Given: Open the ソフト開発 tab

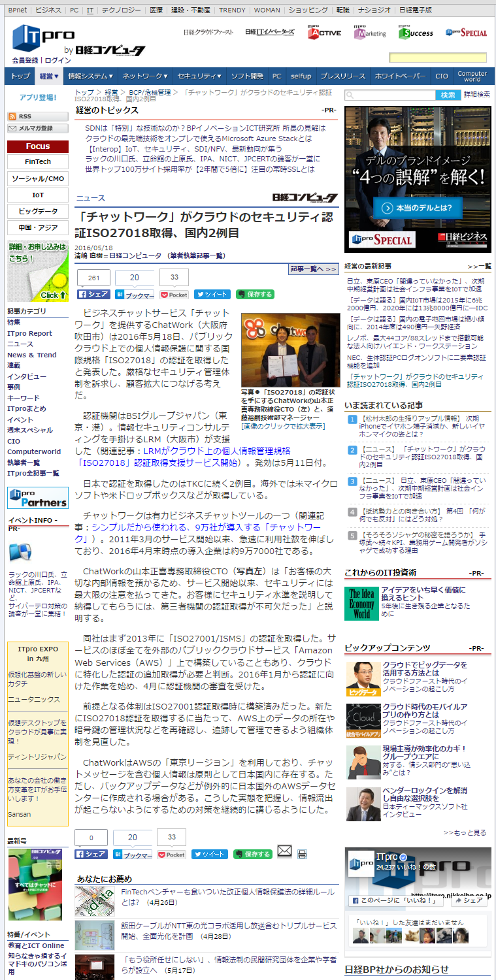Looking at the screenshot, I should (x=247, y=76).
